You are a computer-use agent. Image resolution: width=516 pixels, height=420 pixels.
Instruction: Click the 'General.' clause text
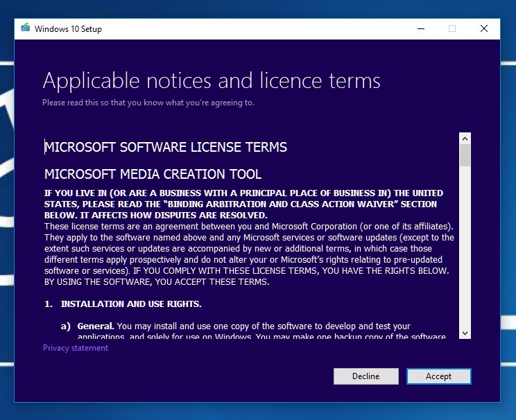96,326
